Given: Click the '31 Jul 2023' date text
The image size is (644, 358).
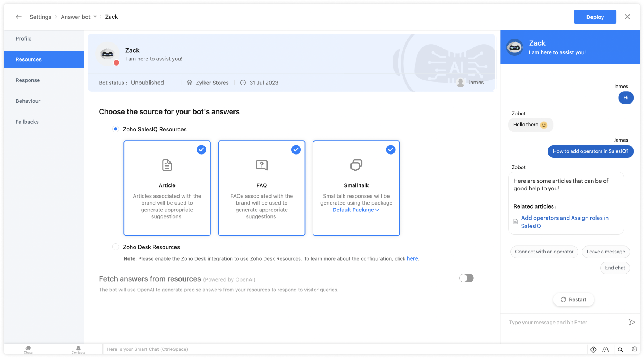Looking at the screenshot, I should [264, 83].
